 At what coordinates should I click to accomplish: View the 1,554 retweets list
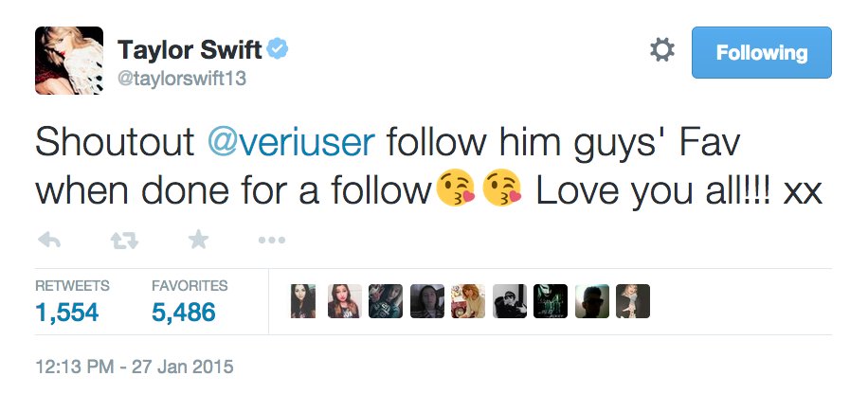point(67,311)
